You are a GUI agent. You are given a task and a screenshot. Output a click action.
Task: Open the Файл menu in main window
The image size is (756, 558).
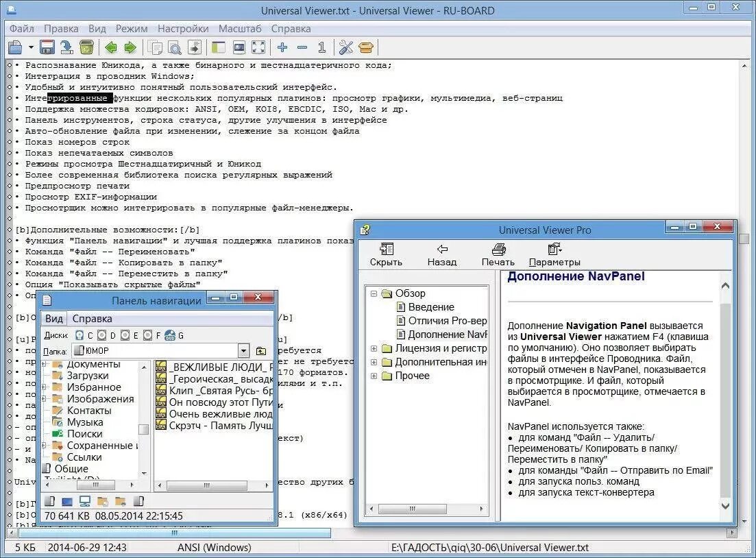tap(22, 29)
